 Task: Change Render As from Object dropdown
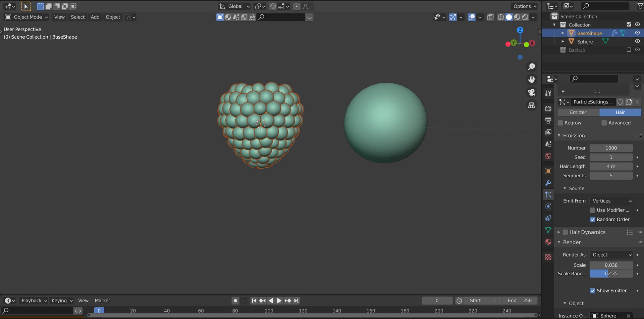[611, 255]
